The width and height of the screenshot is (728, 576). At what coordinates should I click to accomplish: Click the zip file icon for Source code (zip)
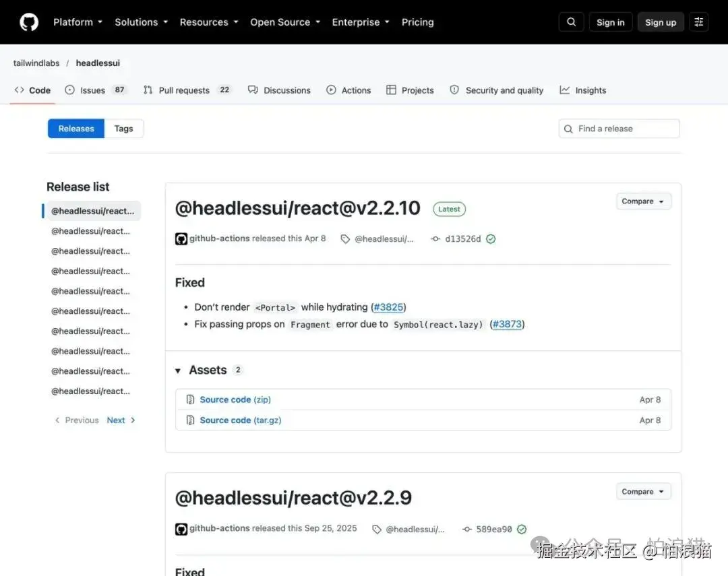click(190, 399)
